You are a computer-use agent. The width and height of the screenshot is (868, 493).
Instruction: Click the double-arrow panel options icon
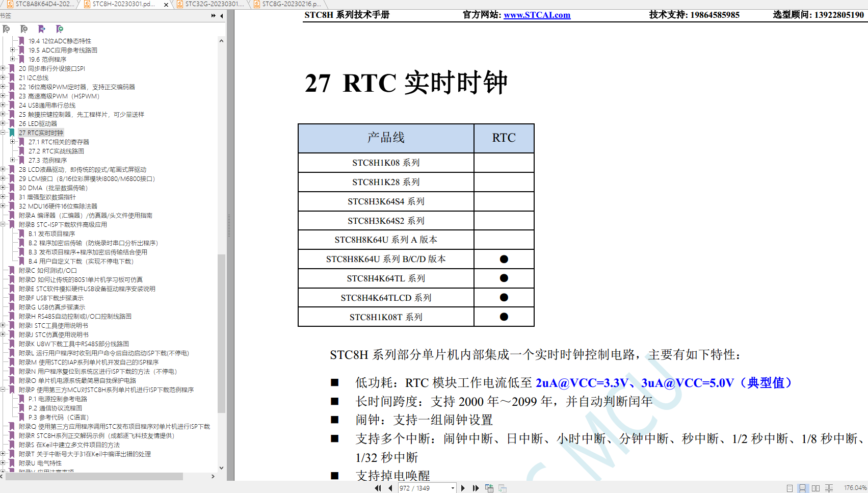[213, 16]
